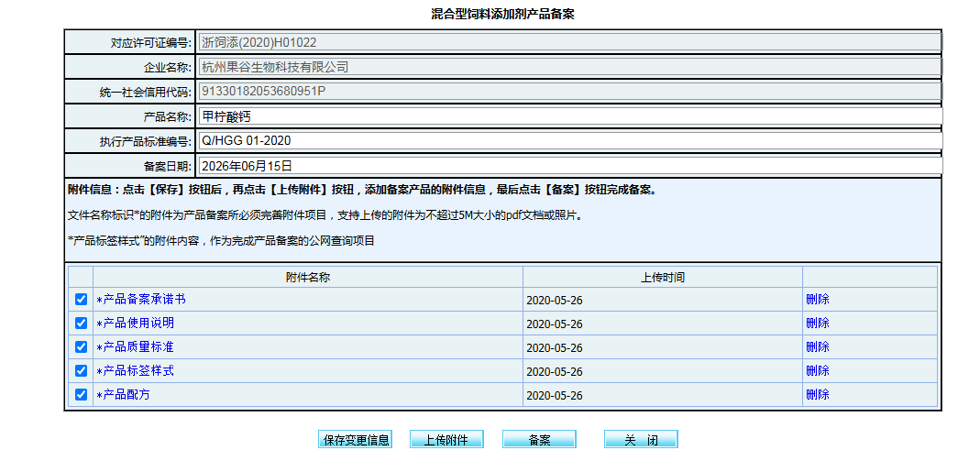
Task: Close the form with 关闭 button
Action: (641, 440)
